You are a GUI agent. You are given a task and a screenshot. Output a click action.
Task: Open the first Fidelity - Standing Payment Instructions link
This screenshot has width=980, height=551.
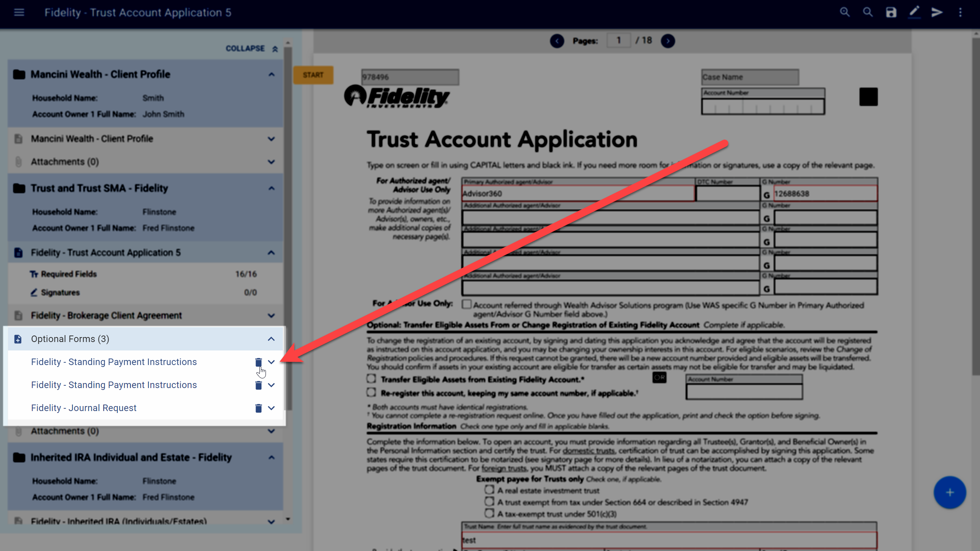click(114, 362)
